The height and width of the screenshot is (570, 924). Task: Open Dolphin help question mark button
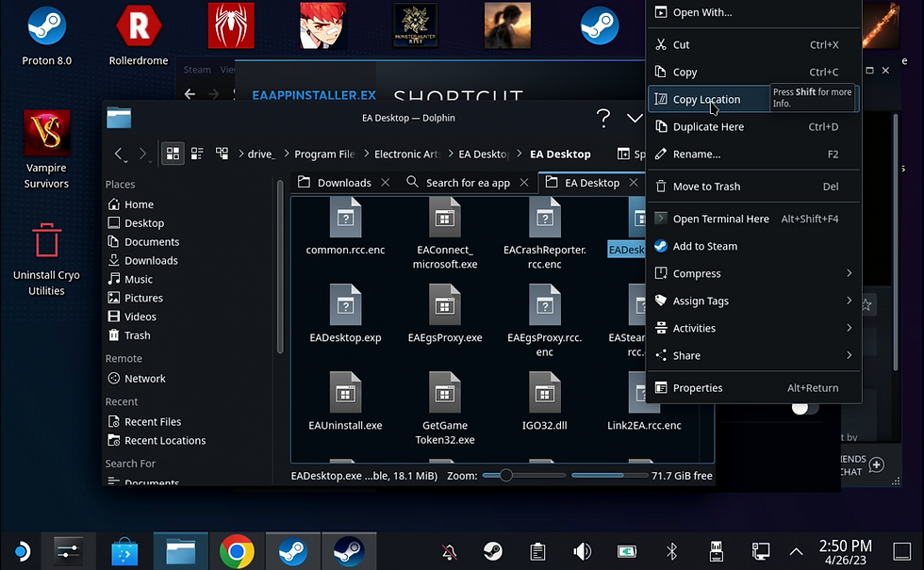click(x=603, y=118)
